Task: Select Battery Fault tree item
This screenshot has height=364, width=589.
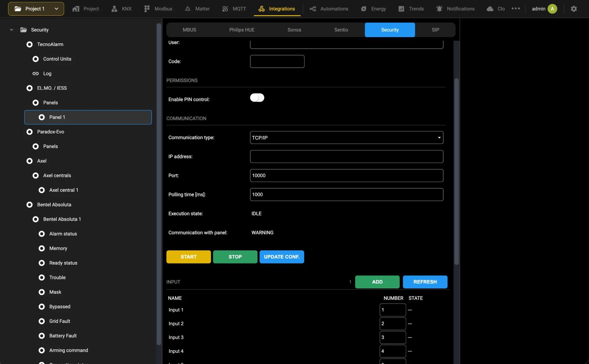Action: click(63, 336)
